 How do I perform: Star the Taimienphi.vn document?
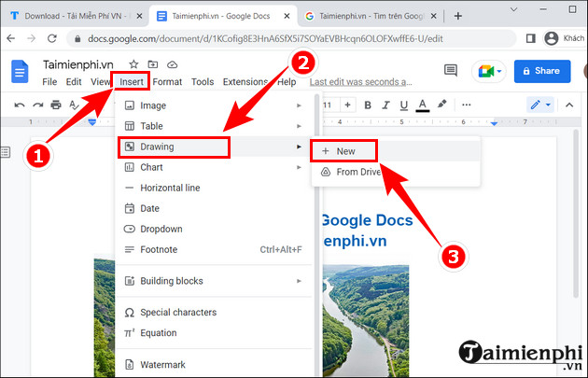[133, 64]
